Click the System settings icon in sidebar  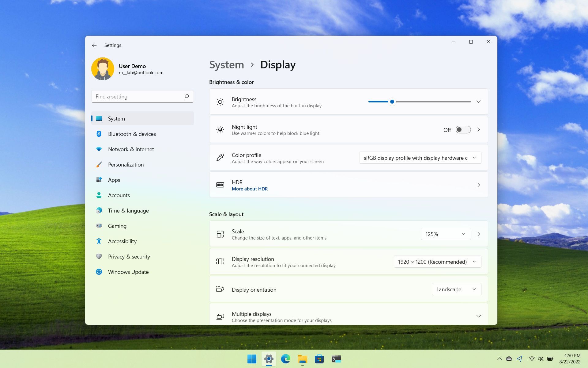pyautogui.click(x=99, y=118)
